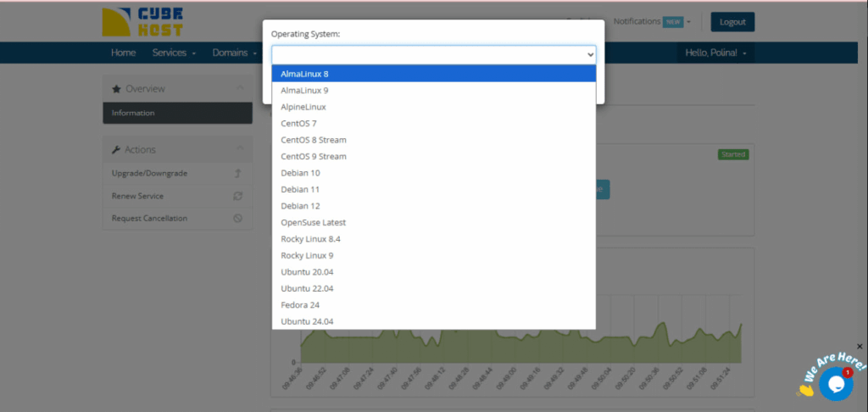Collapse the Actions panel chevron
Viewport: 868px width, 412px height.
[x=239, y=149]
